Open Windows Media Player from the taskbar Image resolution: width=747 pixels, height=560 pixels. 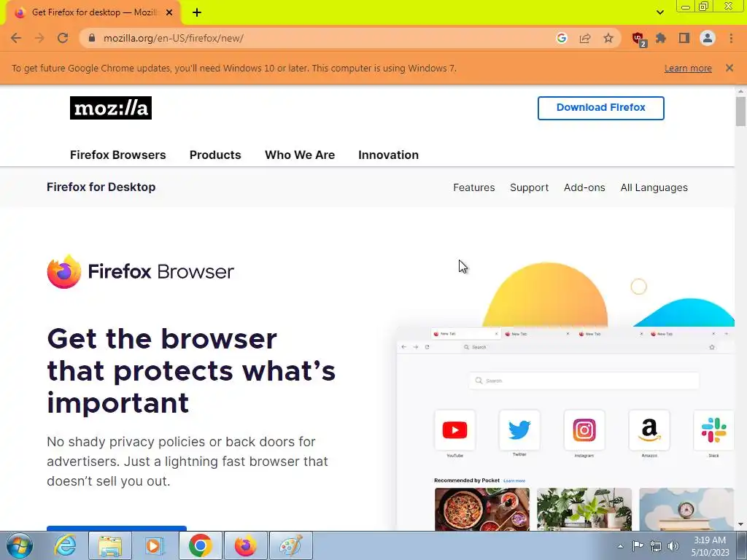(155, 545)
